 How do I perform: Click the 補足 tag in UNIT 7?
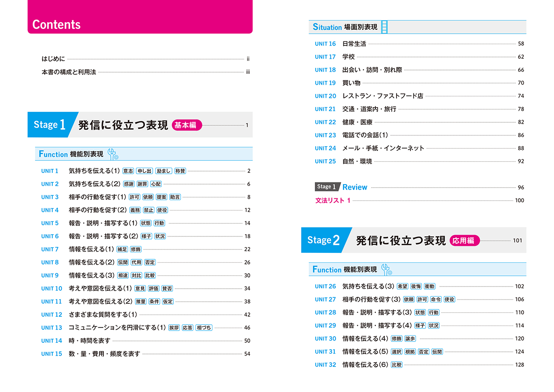(122, 249)
